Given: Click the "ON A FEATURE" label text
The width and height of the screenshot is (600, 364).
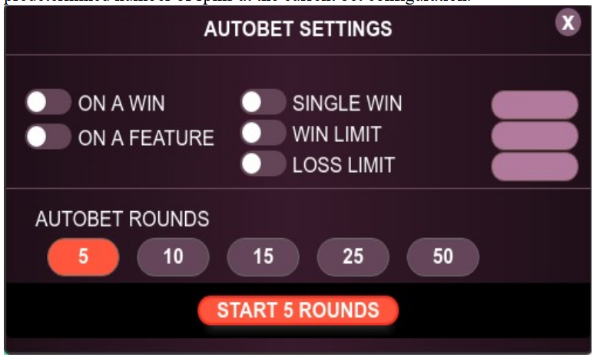Looking at the screenshot, I should click(x=146, y=138).
